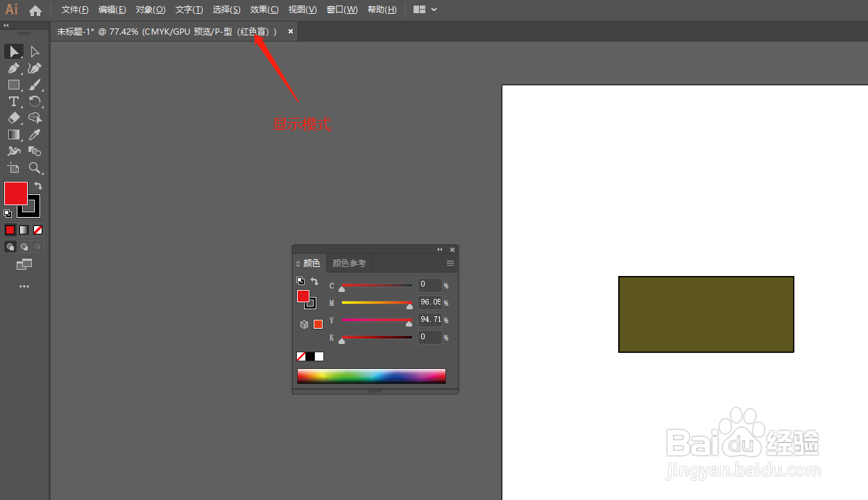
Task: Click the out-of-gamut cube warning icon
Action: tap(304, 324)
